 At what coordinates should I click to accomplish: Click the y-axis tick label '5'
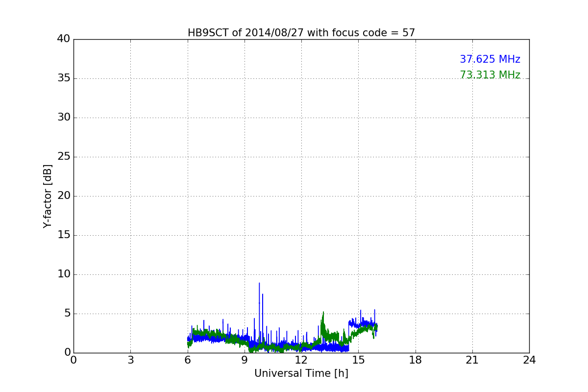point(67,314)
